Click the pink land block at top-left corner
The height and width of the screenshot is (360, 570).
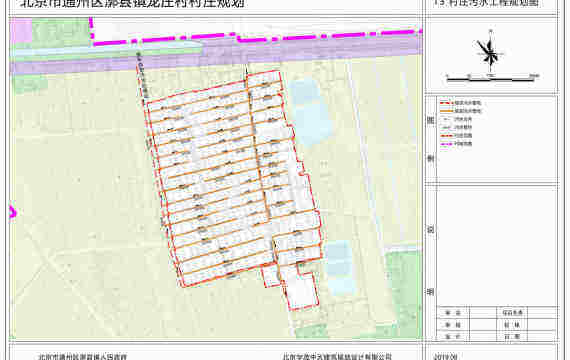(21, 33)
